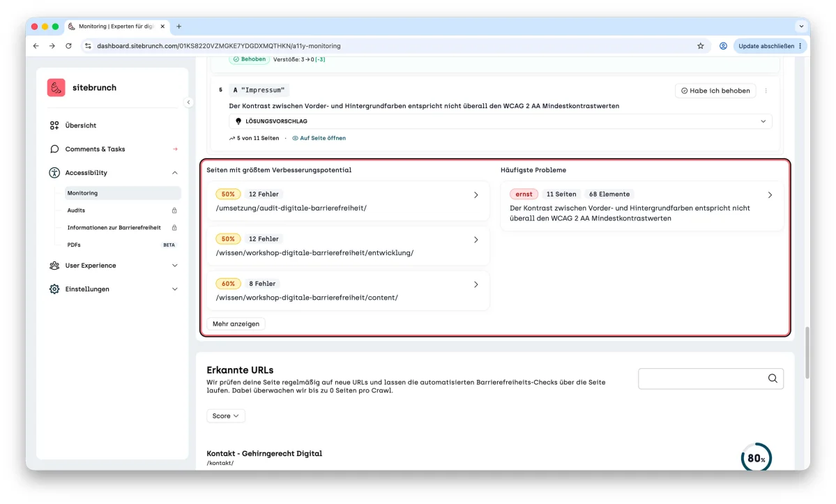Open the Score sort dropdown

pos(225,416)
